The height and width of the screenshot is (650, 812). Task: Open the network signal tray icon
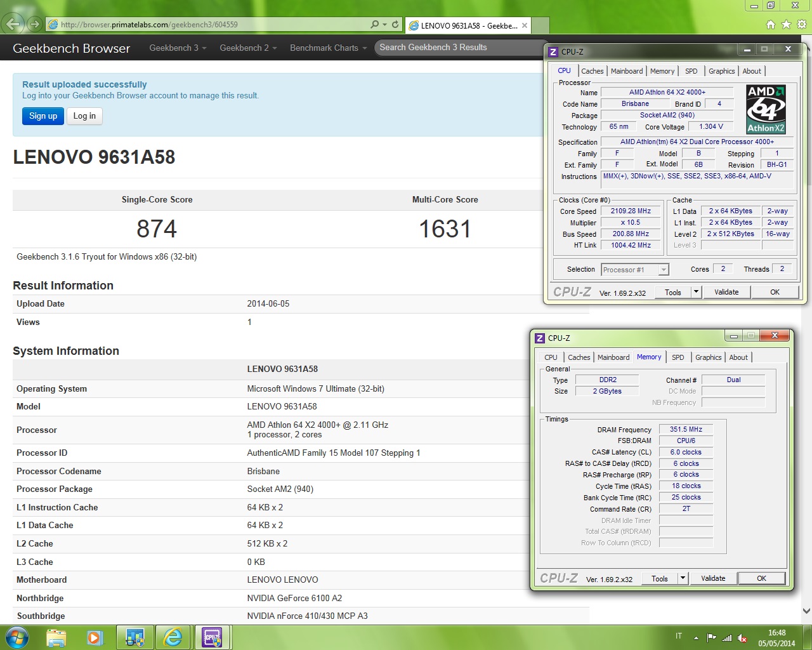727,638
